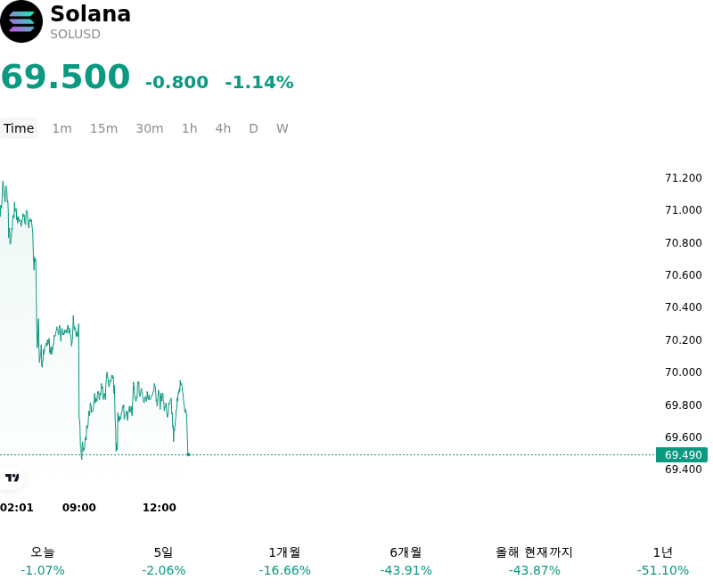Select the Time chart mode tab
The image size is (713, 588).
coord(19,128)
